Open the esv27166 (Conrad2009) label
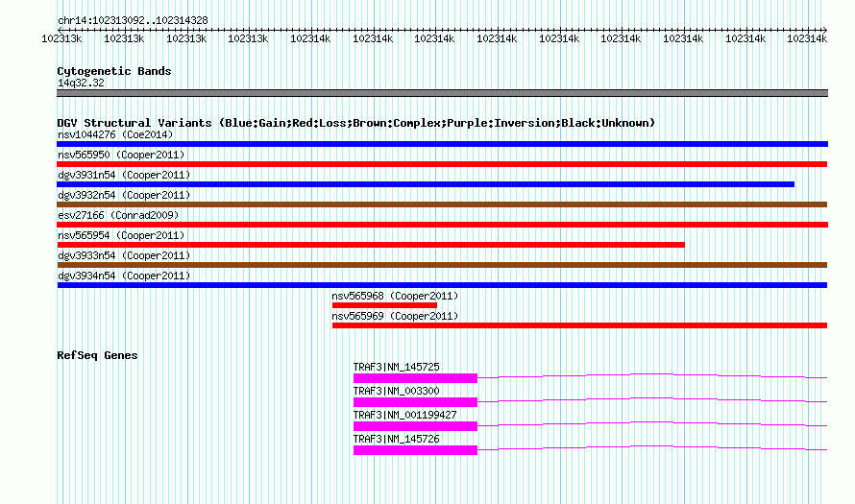 coord(118,215)
